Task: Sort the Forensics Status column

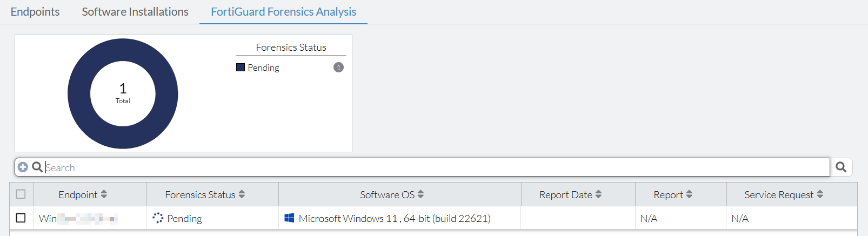Action: pyautogui.click(x=242, y=194)
